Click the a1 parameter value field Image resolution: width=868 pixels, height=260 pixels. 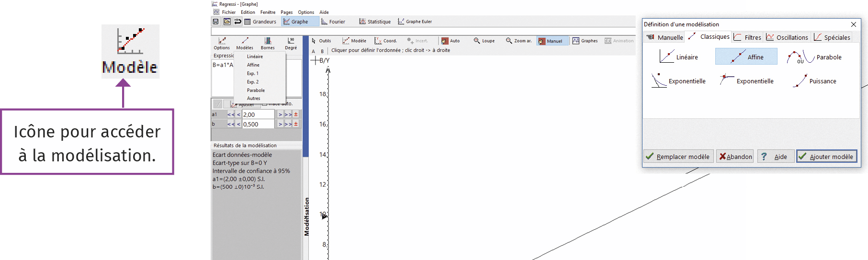pos(258,114)
